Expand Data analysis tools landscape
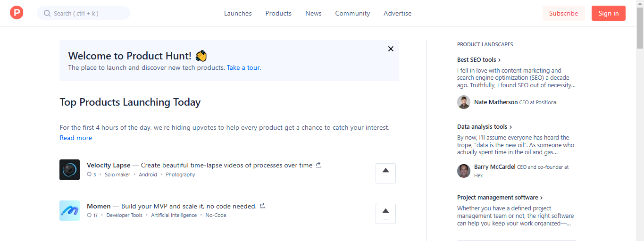 click(485, 127)
